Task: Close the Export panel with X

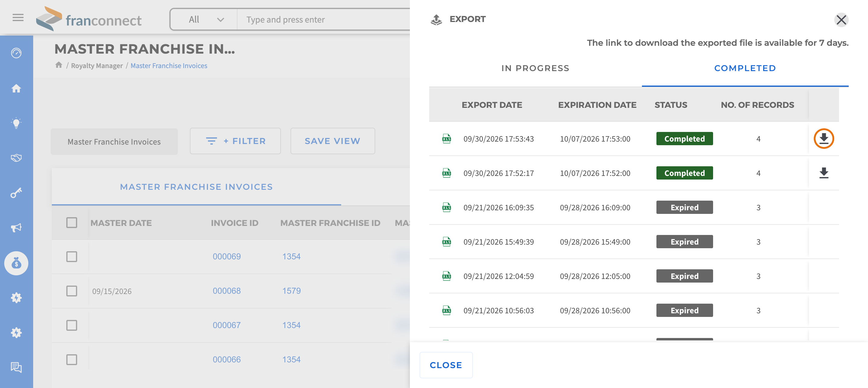Action: click(841, 20)
